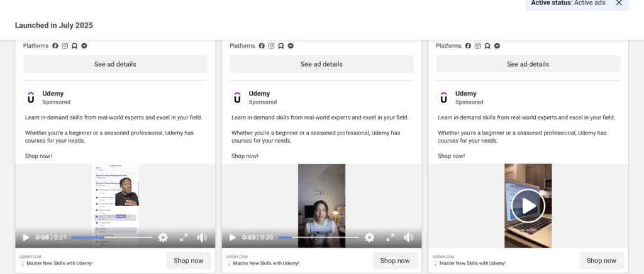
Task: Click the 0:08 / 0:21 time readout
Action: click(51, 238)
